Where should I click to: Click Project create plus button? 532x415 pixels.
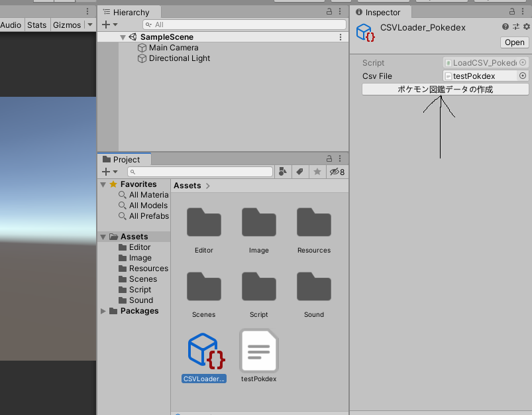point(106,172)
